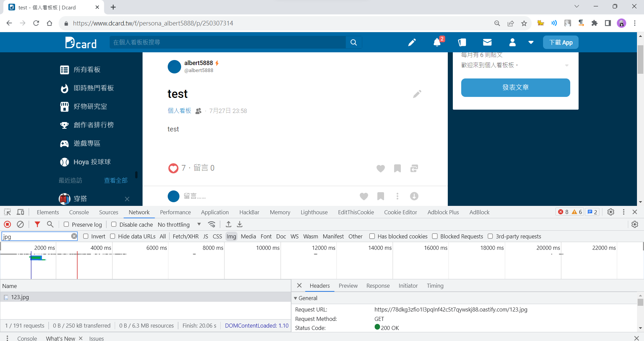Switch to the Elements tab
The image size is (644, 341).
tap(48, 212)
